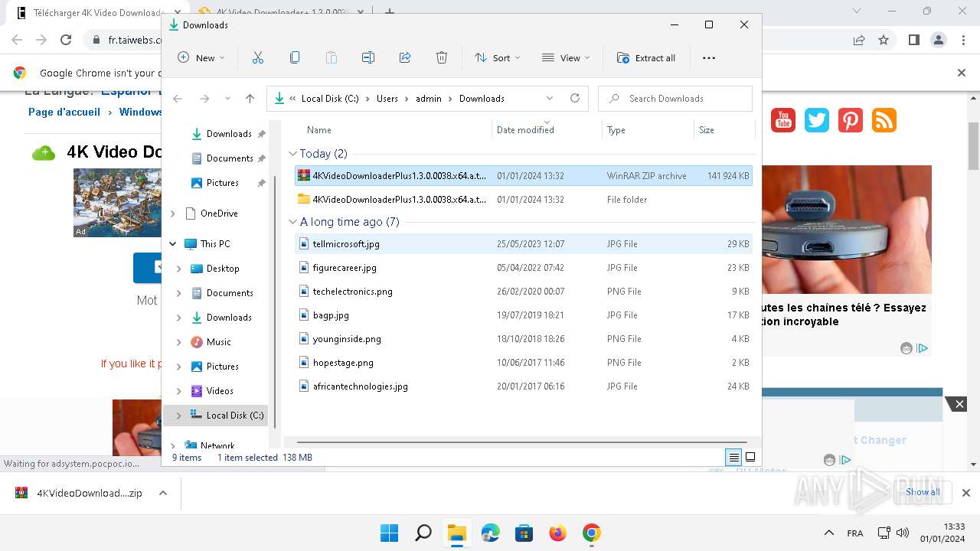The height and width of the screenshot is (551, 980).
Task: Toggle Chrome side panel icon
Action: (x=913, y=40)
